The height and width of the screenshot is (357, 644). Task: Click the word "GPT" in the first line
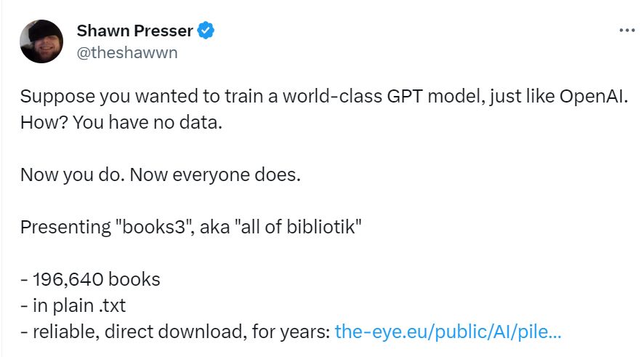tap(405, 97)
